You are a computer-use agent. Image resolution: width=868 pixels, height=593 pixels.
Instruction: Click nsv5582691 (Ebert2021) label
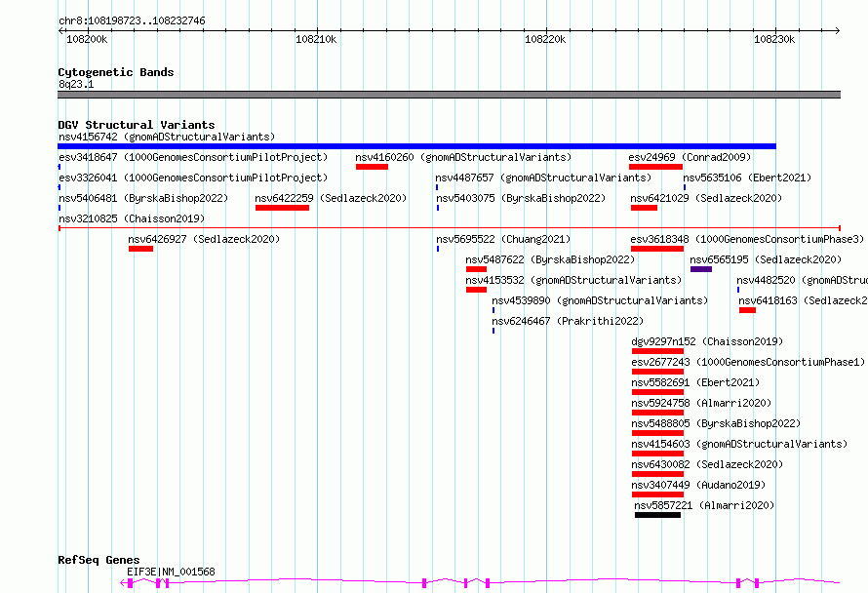coord(695,382)
